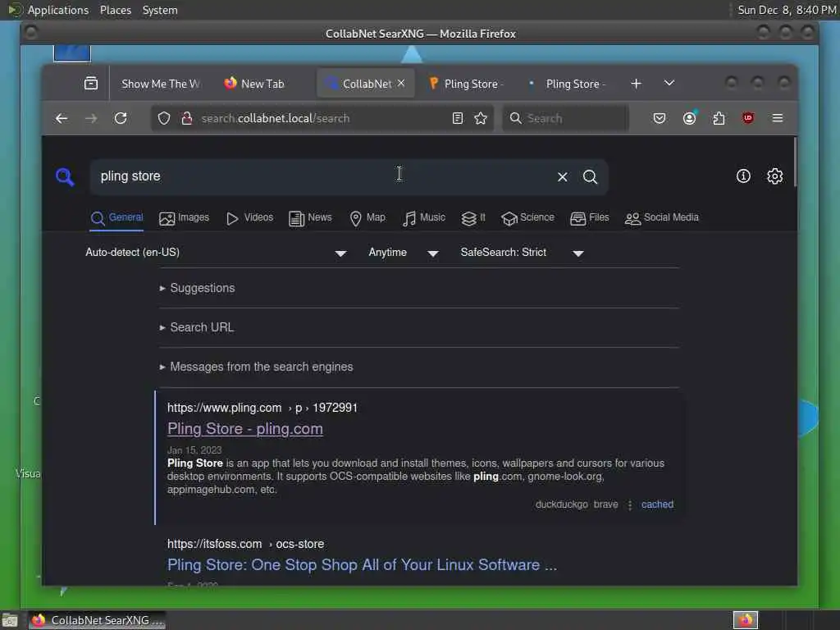This screenshot has height=630, width=840.
Task: Open the Applications menu
Action: click(58, 10)
